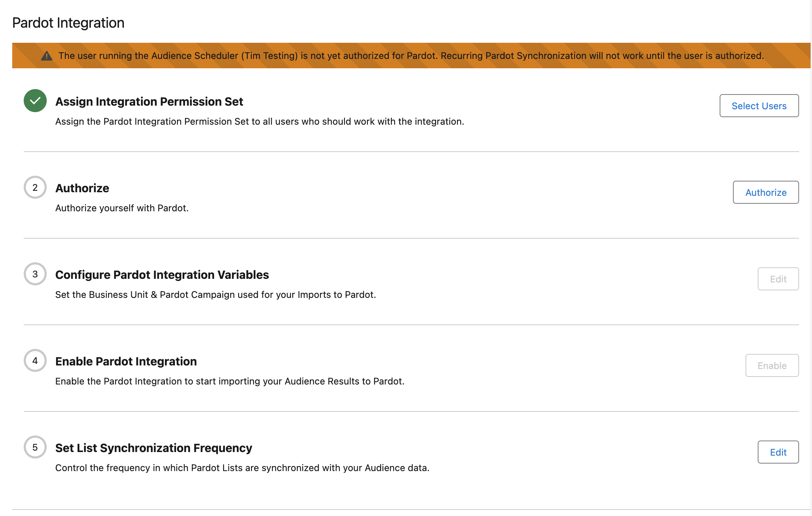The height and width of the screenshot is (516, 812).
Task: Click the Enable Pardot Integration heading
Action: (126, 361)
